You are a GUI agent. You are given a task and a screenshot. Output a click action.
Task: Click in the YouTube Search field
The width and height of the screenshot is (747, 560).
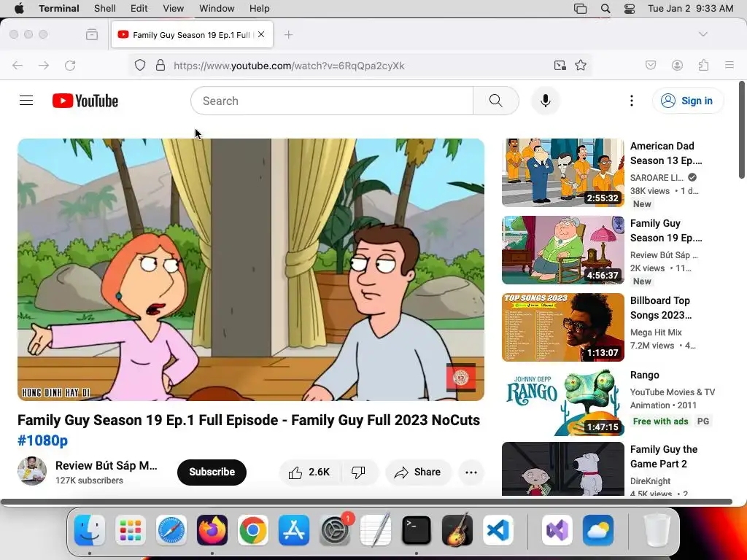pyautogui.click(x=332, y=101)
